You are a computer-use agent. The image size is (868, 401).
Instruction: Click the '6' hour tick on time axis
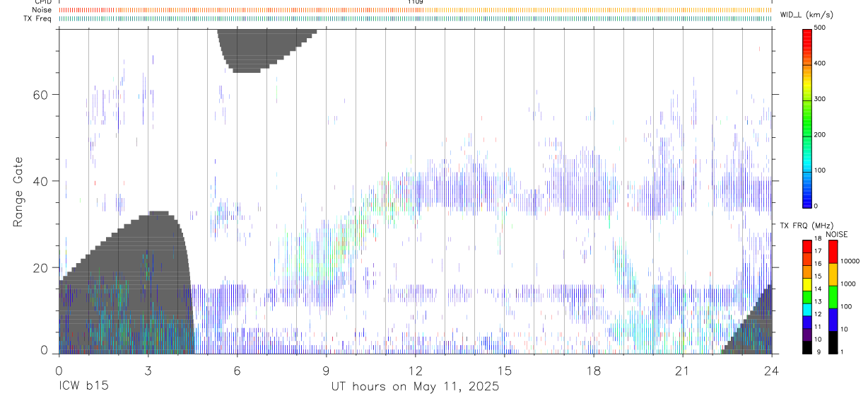[x=237, y=371]
